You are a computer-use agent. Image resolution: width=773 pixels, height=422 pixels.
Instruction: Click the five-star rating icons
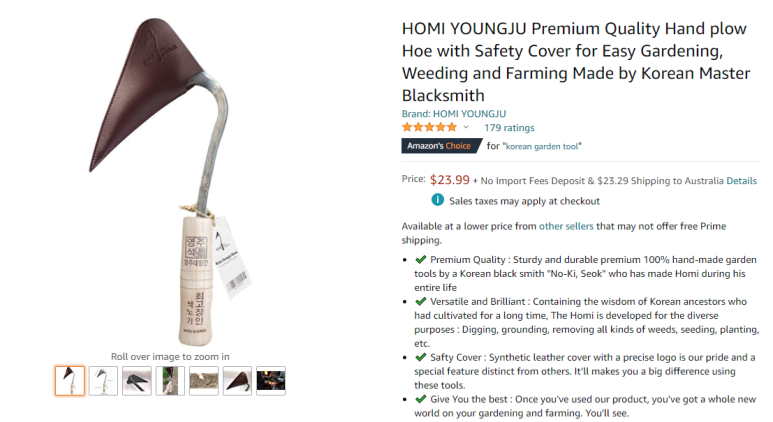429,128
